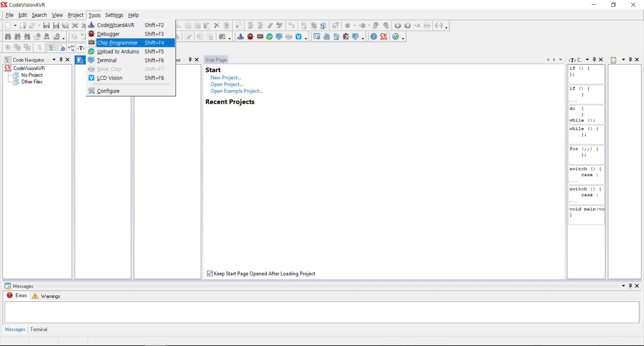Click the Code Navigator view toolbar icon

point(52,48)
